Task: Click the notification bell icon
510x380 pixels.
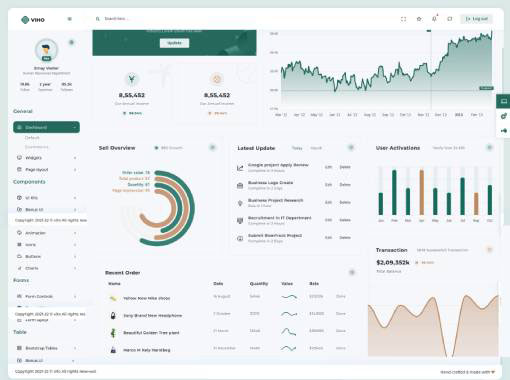Action: click(x=434, y=19)
